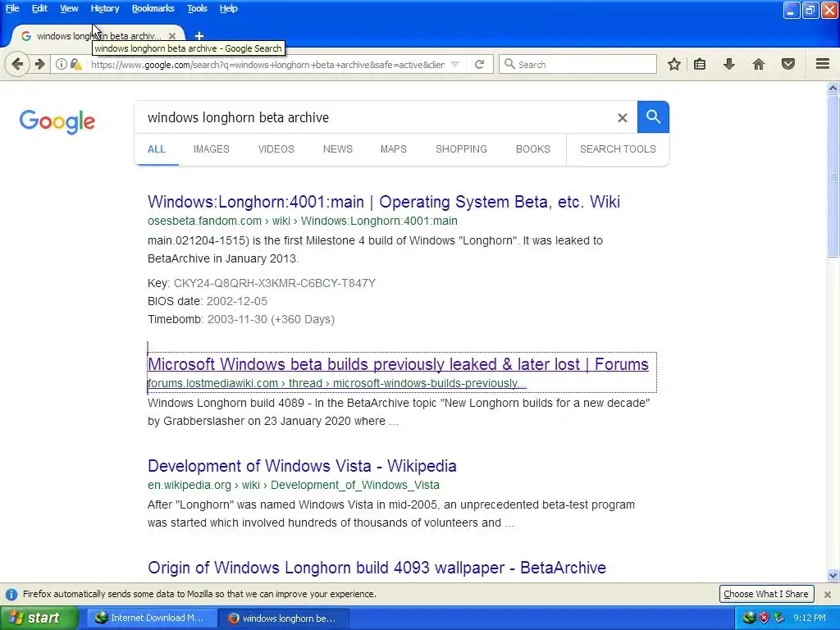The image size is (840, 630).
Task: Click the red shield tray icon
Action: tap(765, 619)
